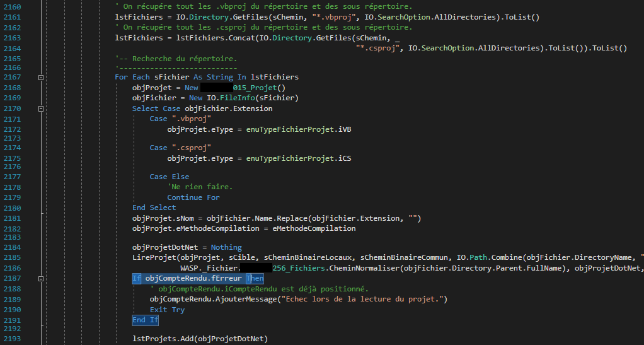Click the 'Continue For' statement
This screenshot has width=644, height=345.
(x=193, y=197)
